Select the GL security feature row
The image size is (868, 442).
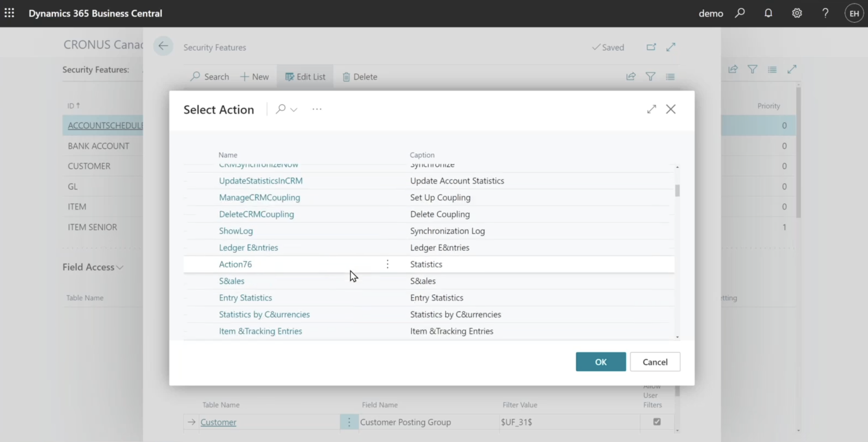73,186
